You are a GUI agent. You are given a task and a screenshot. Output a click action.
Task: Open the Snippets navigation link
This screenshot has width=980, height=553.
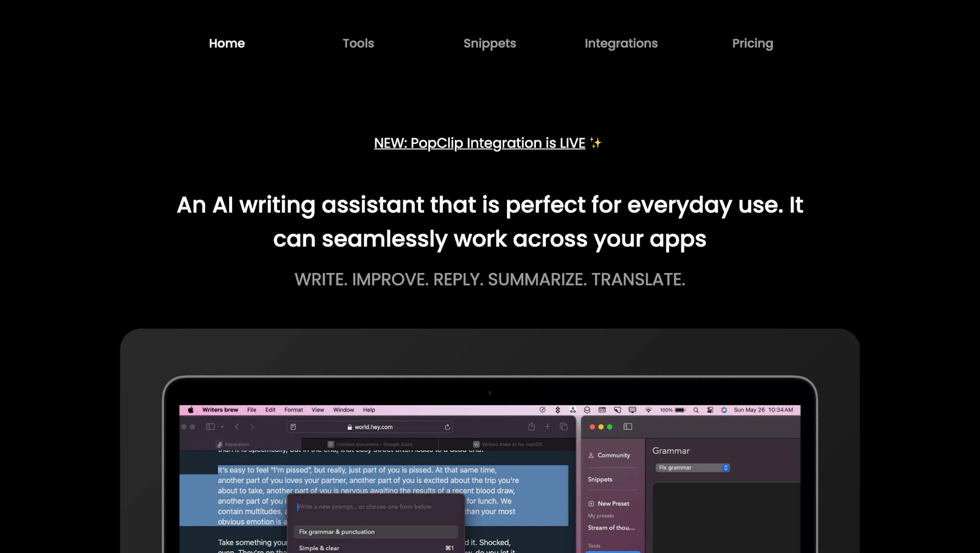coord(489,43)
